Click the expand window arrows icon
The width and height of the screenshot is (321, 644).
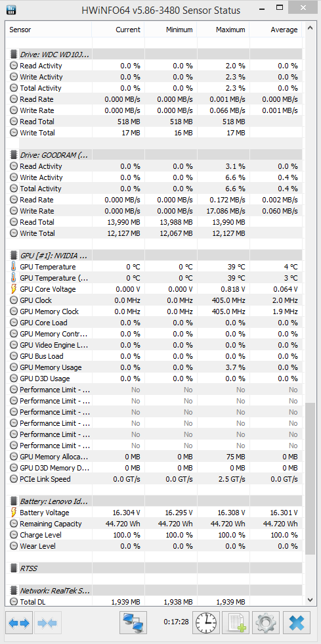[x=19, y=623]
